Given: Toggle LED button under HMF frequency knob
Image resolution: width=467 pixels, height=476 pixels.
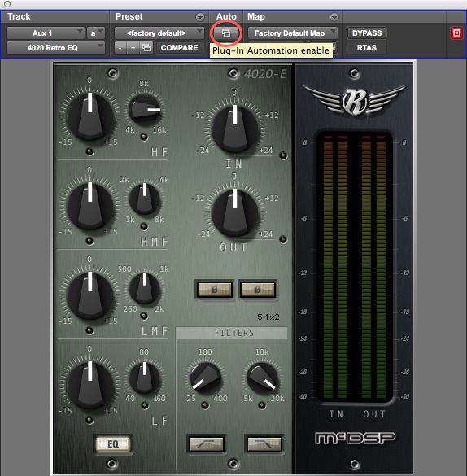Looking at the screenshot, I should [144, 226].
